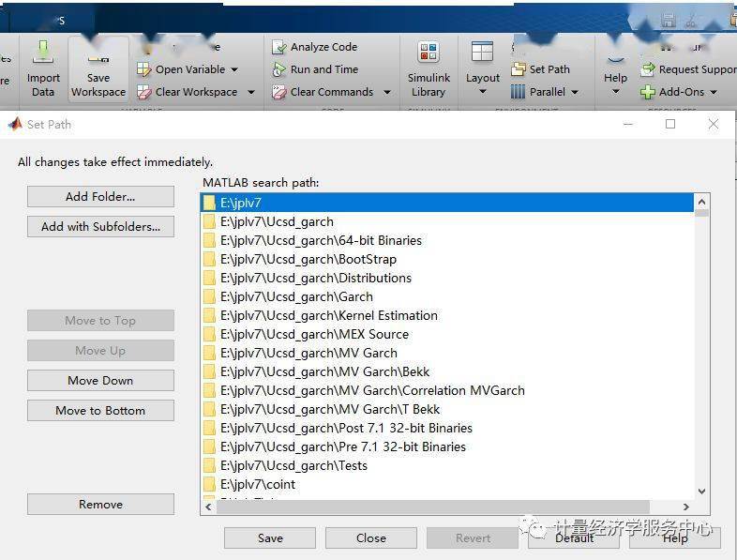Open the Simulink Library icon
The image size is (737, 560).
(429, 52)
